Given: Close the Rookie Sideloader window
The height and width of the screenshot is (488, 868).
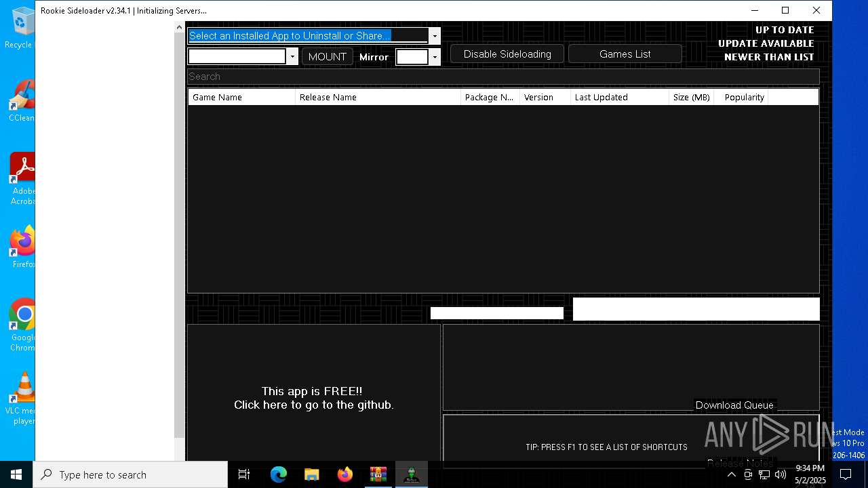Looking at the screenshot, I should click(x=816, y=10).
